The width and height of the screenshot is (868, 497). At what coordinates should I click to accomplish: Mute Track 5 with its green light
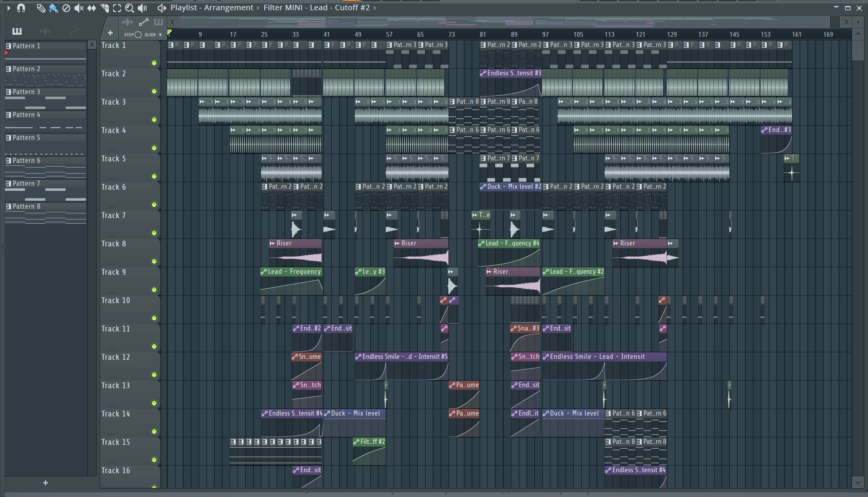pyautogui.click(x=154, y=176)
